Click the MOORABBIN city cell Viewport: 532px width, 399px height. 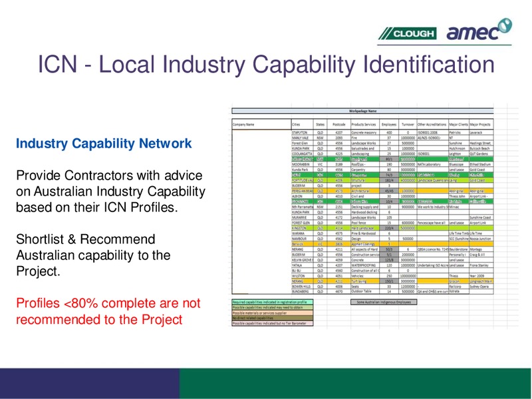[303, 164]
